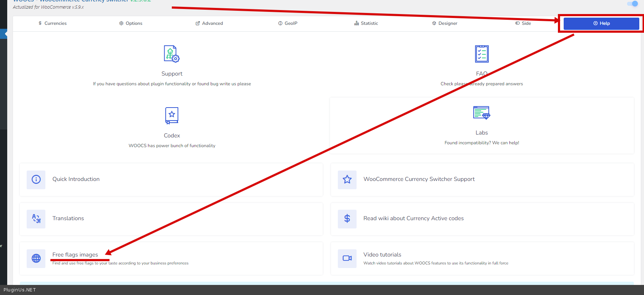Viewport: 644px width, 295px height.
Task: Click the Codex book star icon
Action: 172,115
